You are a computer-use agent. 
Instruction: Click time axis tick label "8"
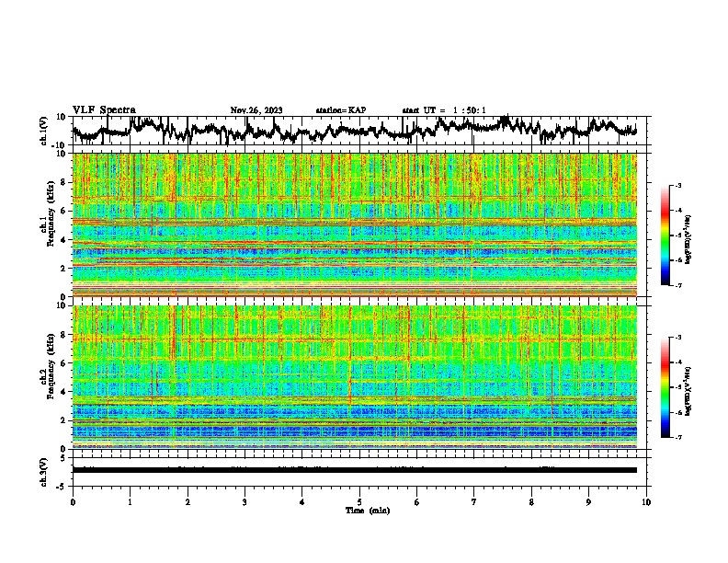pos(531,502)
